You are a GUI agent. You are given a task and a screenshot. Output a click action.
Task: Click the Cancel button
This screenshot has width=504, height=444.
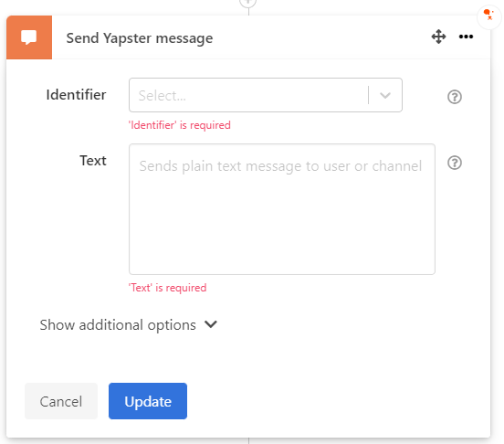click(61, 401)
